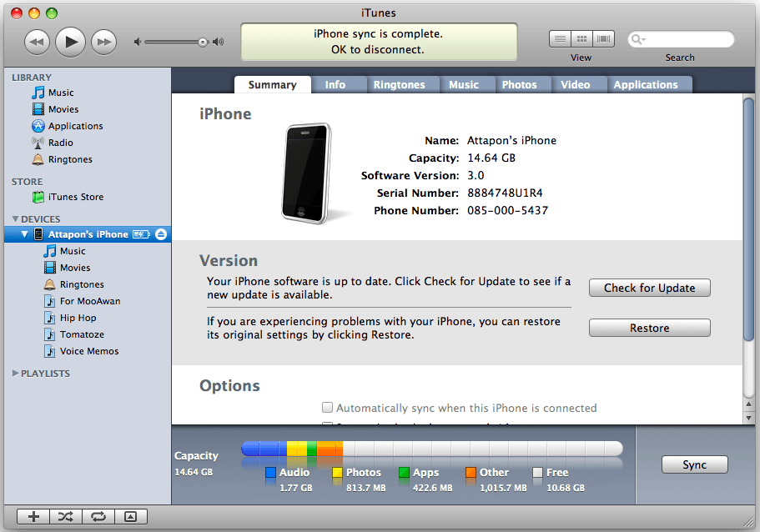Open search options magnifier dropdown
This screenshot has height=532, width=760.
click(x=638, y=39)
